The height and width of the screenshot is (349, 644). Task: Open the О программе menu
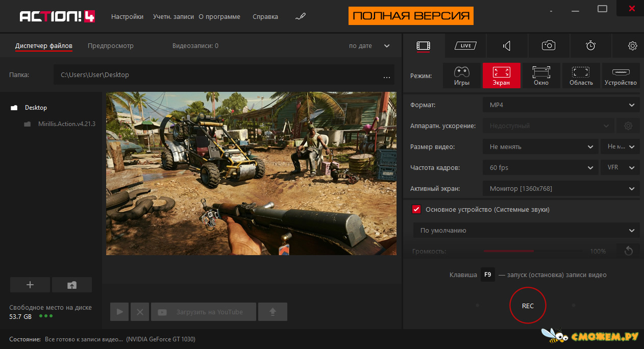click(x=219, y=17)
